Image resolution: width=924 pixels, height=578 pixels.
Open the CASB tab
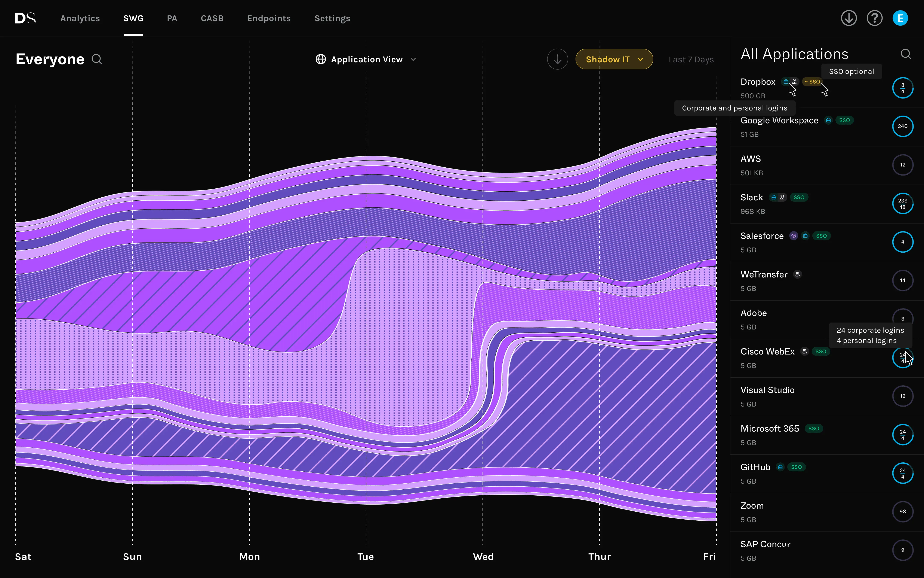pyautogui.click(x=212, y=18)
